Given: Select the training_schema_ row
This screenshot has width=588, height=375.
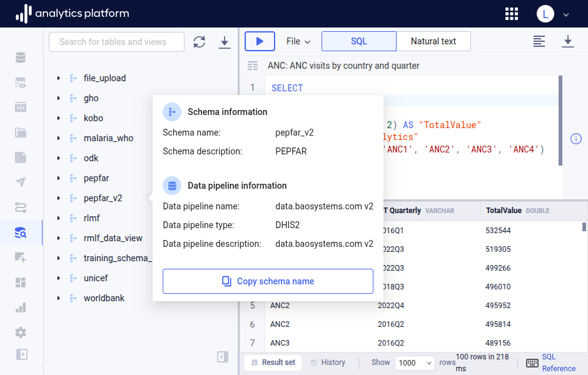Looking at the screenshot, I should (x=118, y=258).
